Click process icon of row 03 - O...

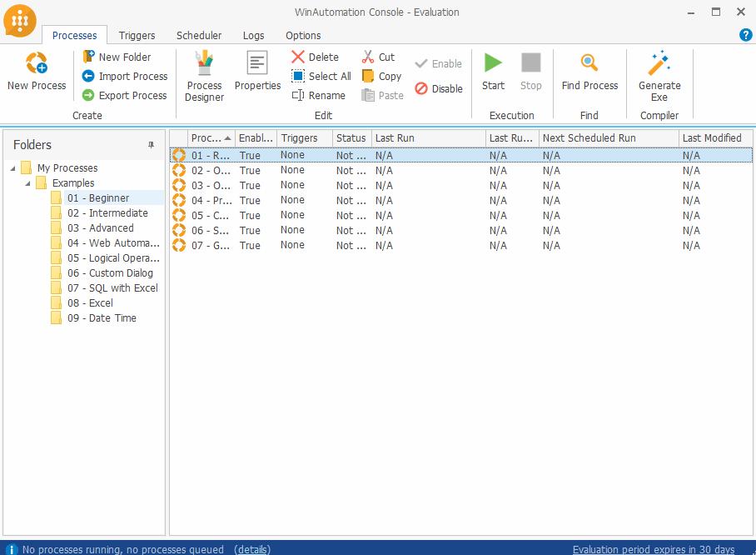pyautogui.click(x=179, y=185)
